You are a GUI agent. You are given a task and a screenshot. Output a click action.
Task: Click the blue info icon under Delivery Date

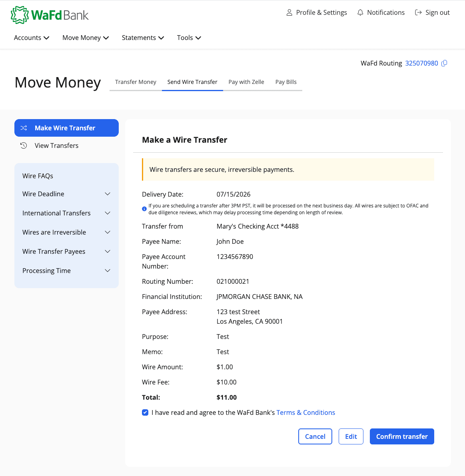tap(144, 209)
